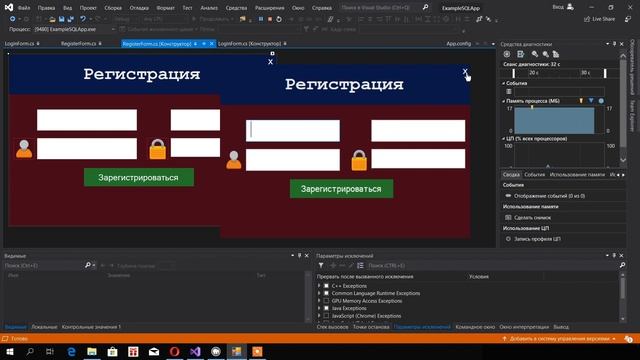
Task: Enable JavaScript (Chrome) Exceptions checkbox
Action: tap(326, 316)
